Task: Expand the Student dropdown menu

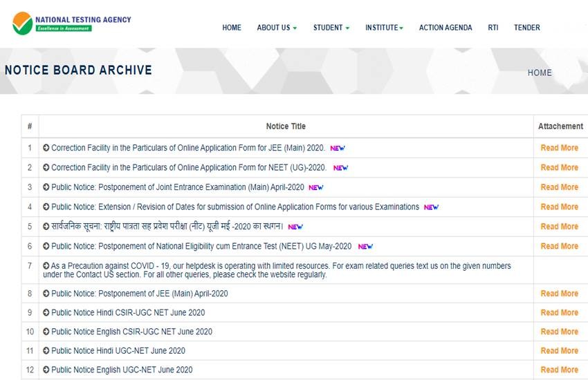Action: (x=331, y=28)
